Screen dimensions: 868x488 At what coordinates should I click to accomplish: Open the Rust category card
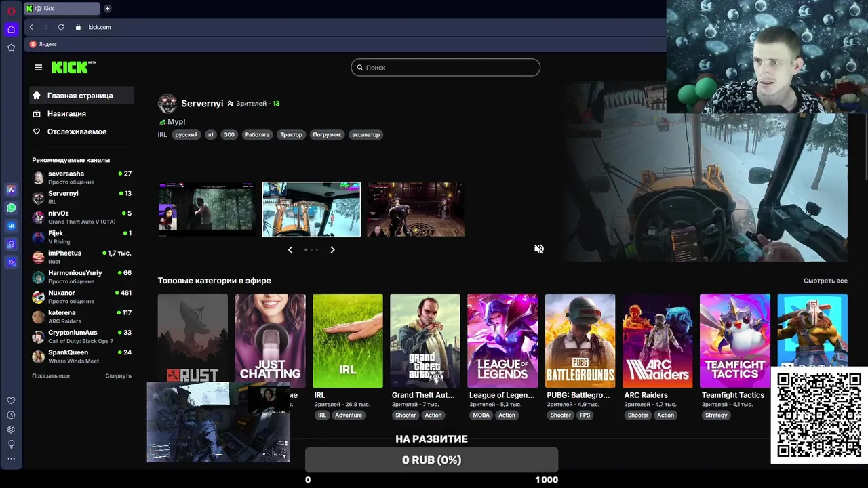coord(193,338)
